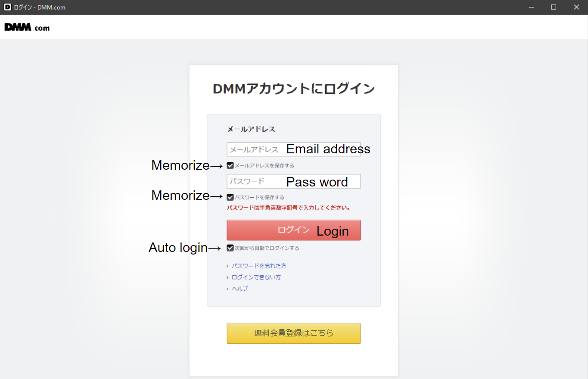Click the メールアドレス section label
Image resolution: width=588 pixels, height=379 pixels.
pos(251,129)
